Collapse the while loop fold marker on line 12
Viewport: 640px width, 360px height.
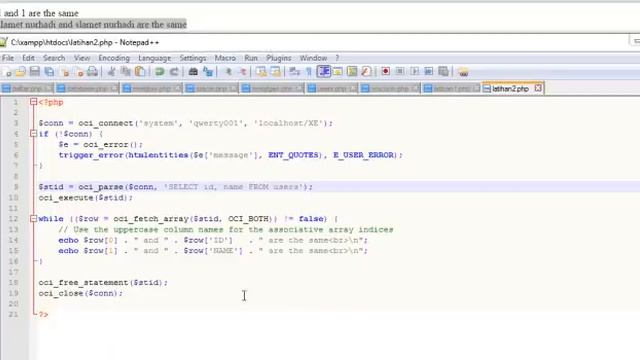(x=33, y=219)
